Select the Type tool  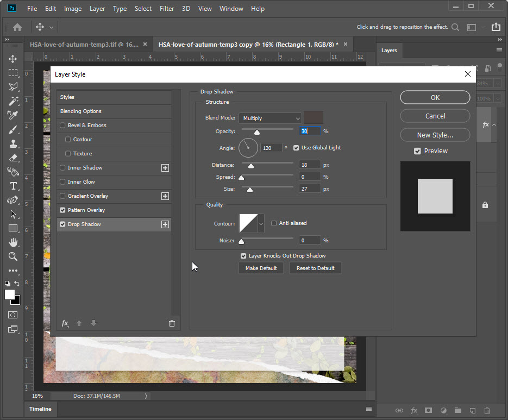[13, 186]
